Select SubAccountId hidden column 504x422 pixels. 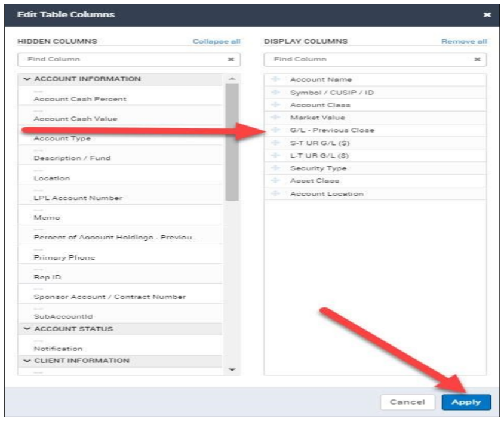coord(120,314)
